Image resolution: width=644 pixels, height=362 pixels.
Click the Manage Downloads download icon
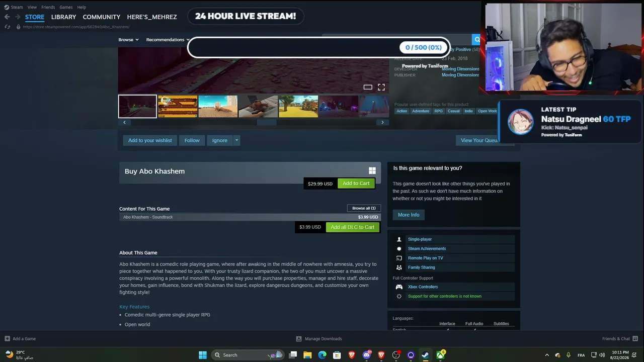[299, 339]
